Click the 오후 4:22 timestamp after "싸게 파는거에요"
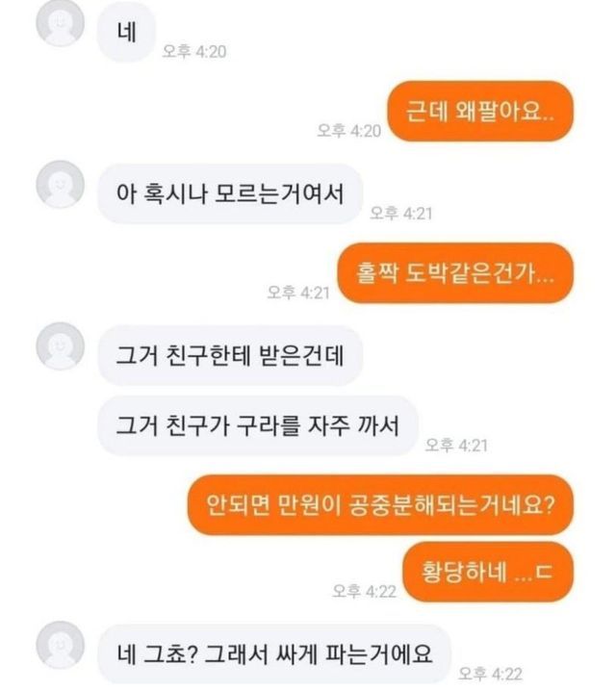This screenshot has height=691, width=616. [x=490, y=674]
